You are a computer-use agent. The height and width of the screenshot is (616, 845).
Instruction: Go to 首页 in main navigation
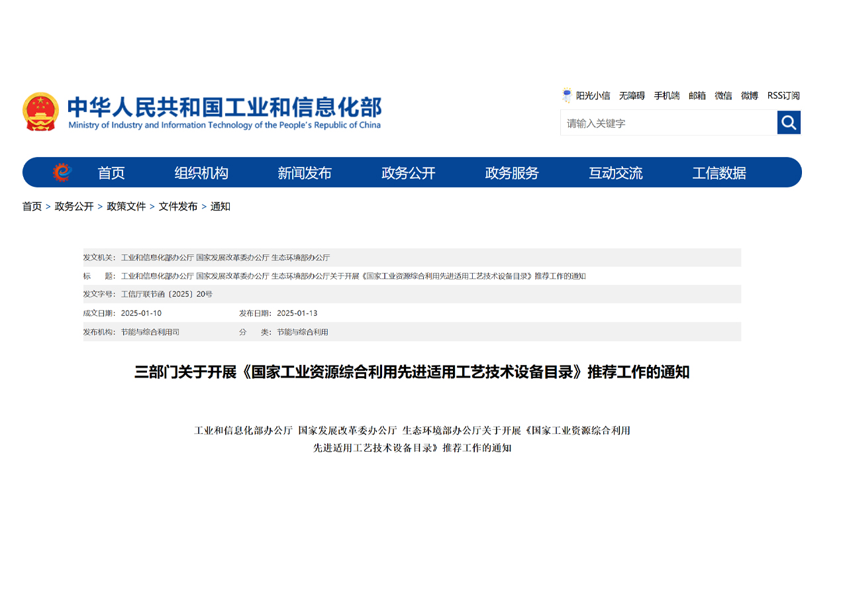click(x=111, y=173)
